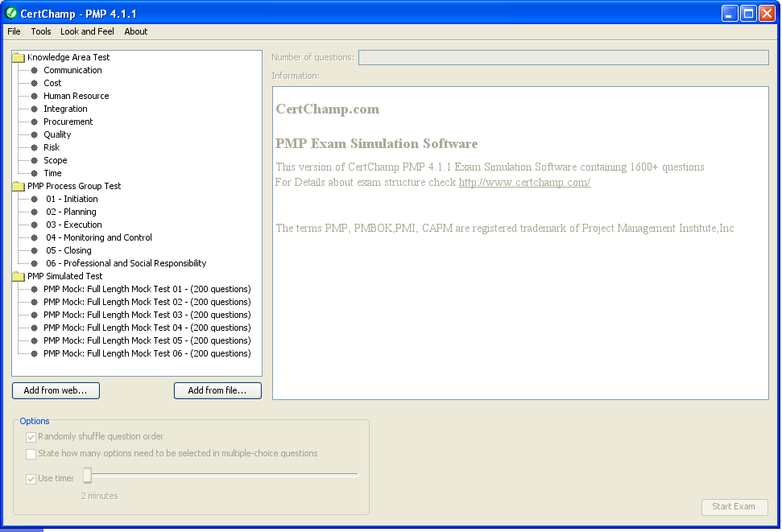Click the timer duration slider handle
The width and height of the screenshot is (782, 532).
[x=87, y=476]
